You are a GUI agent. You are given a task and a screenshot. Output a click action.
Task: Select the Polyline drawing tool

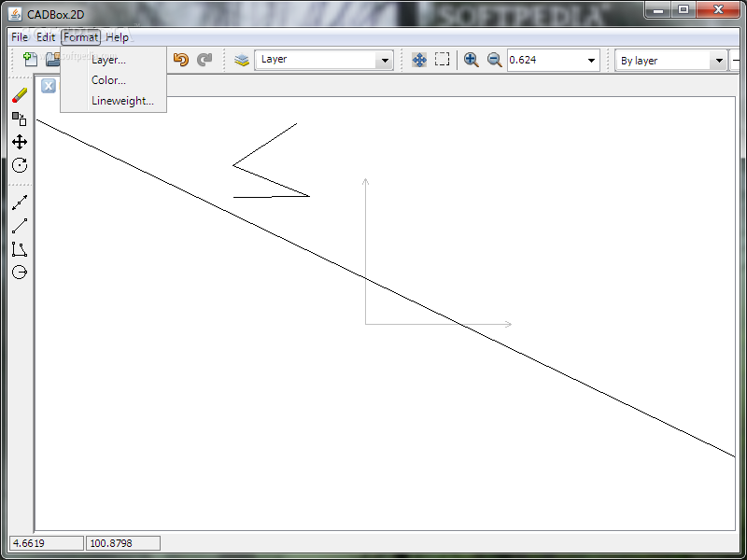(20, 249)
